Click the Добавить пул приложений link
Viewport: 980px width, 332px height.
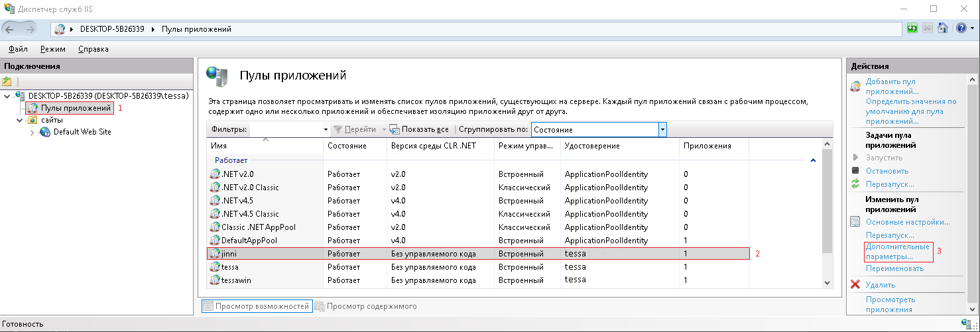(x=892, y=86)
